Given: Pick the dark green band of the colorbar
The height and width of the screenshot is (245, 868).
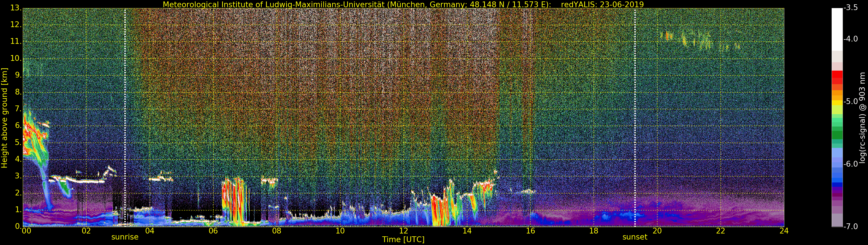Looking at the screenshot, I should 837,135.
